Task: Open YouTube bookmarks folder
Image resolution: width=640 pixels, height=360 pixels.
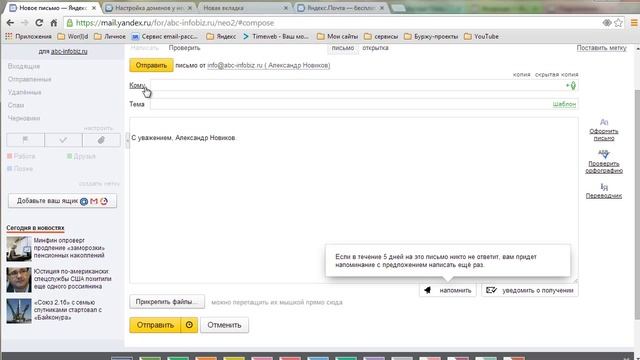Action: pyautogui.click(x=482, y=36)
